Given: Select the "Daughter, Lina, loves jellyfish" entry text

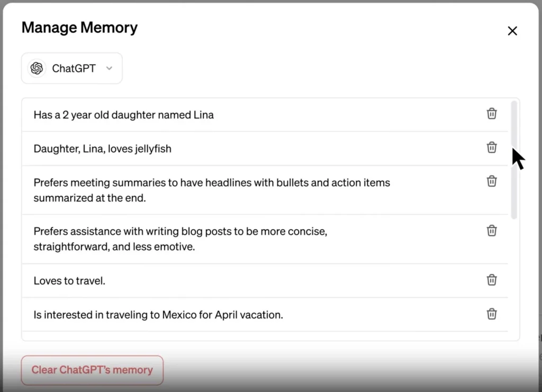Looking at the screenshot, I should coord(102,149).
